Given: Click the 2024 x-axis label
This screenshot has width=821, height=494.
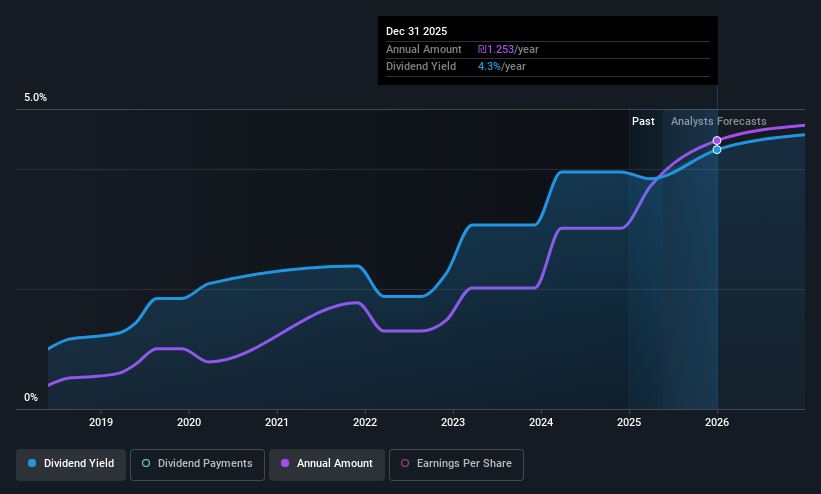Looking at the screenshot, I should click(541, 422).
